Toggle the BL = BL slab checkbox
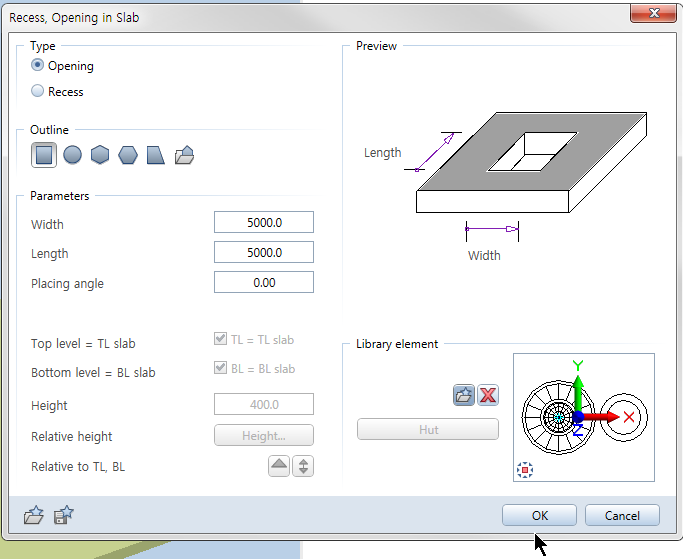This screenshot has height=559, width=683. click(x=221, y=369)
